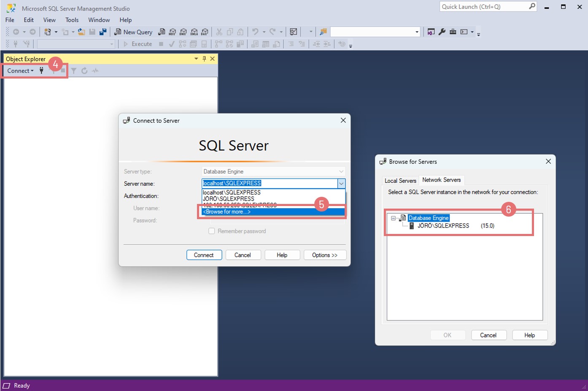The image size is (588, 391).
Task: Click the Connect button in the dialog
Action: 204,255
